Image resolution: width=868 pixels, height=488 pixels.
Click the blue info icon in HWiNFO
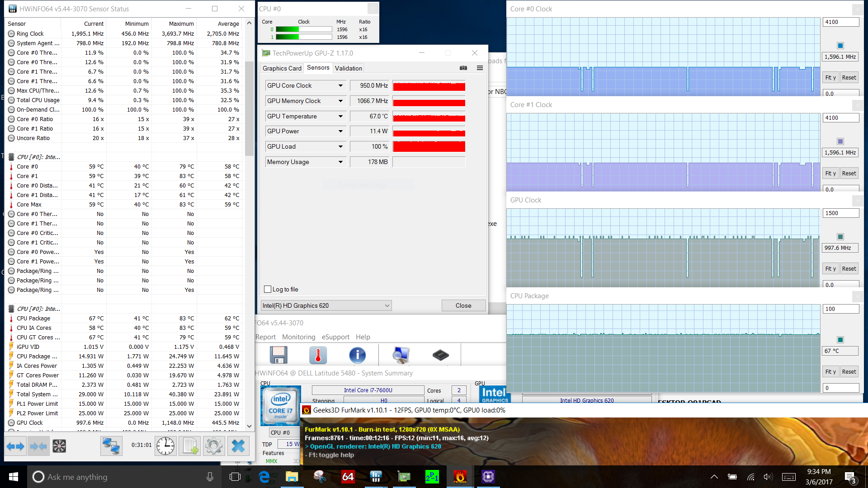(x=357, y=355)
